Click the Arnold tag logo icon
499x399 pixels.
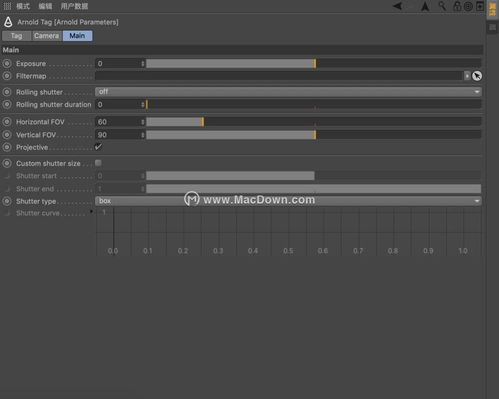coord(8,22)
